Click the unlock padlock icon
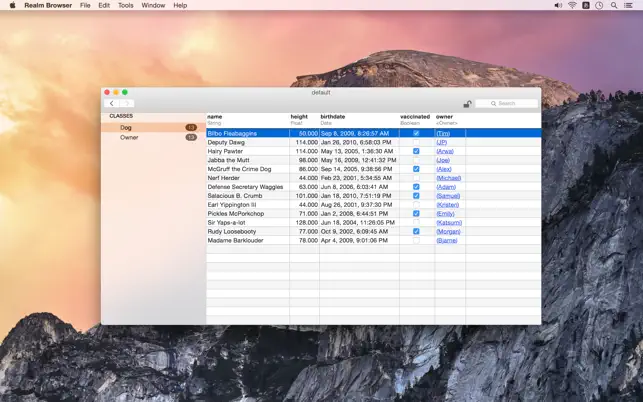This screenshot has height=402, width=643. (x=466, y=103)
